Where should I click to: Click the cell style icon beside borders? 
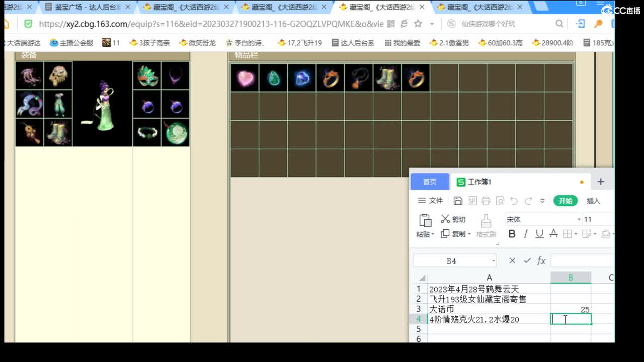point(586,234)
